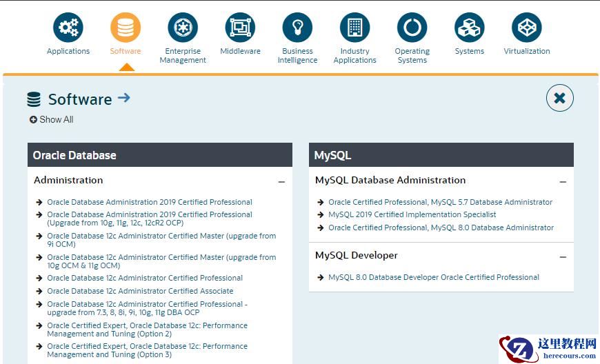Open the Applications category icon
This screenshot has height=364, width=600.
pyautogui.click(x=68, y=27)
